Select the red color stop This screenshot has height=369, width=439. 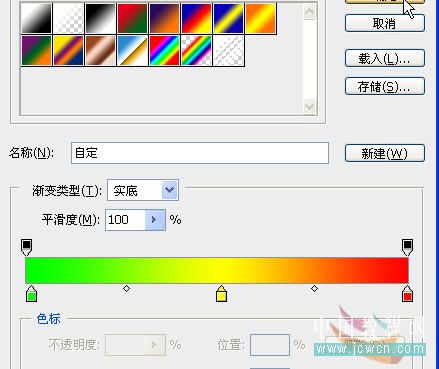(407, 293)
